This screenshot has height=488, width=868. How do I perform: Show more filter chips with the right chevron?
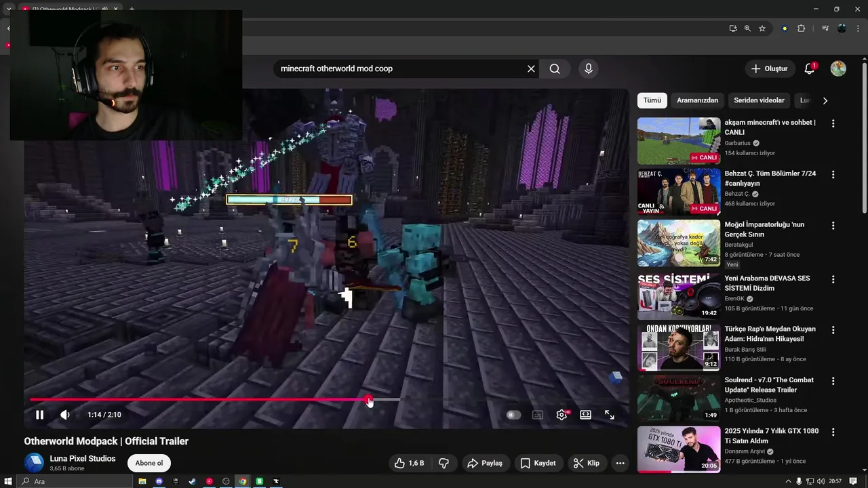tap(825, 100)
